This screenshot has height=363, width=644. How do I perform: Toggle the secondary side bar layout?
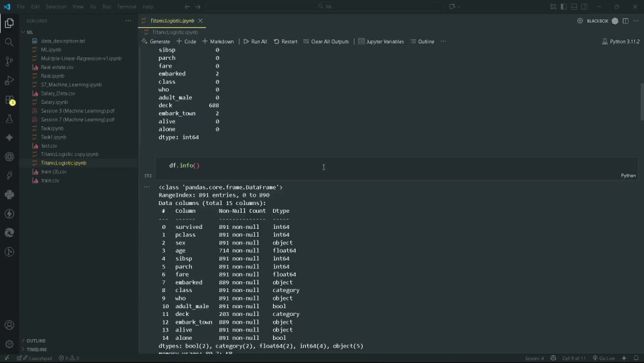(x=584, y=6)
